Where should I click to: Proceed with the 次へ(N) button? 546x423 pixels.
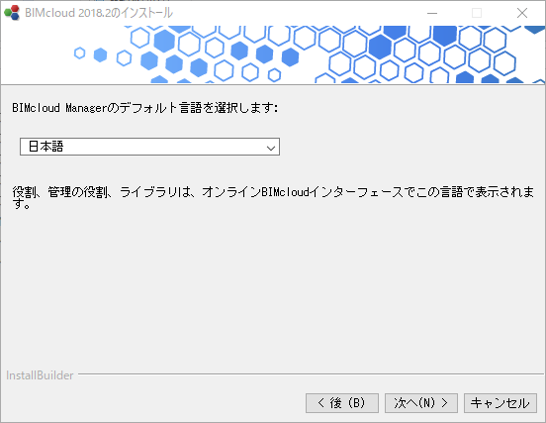point(421,403)
